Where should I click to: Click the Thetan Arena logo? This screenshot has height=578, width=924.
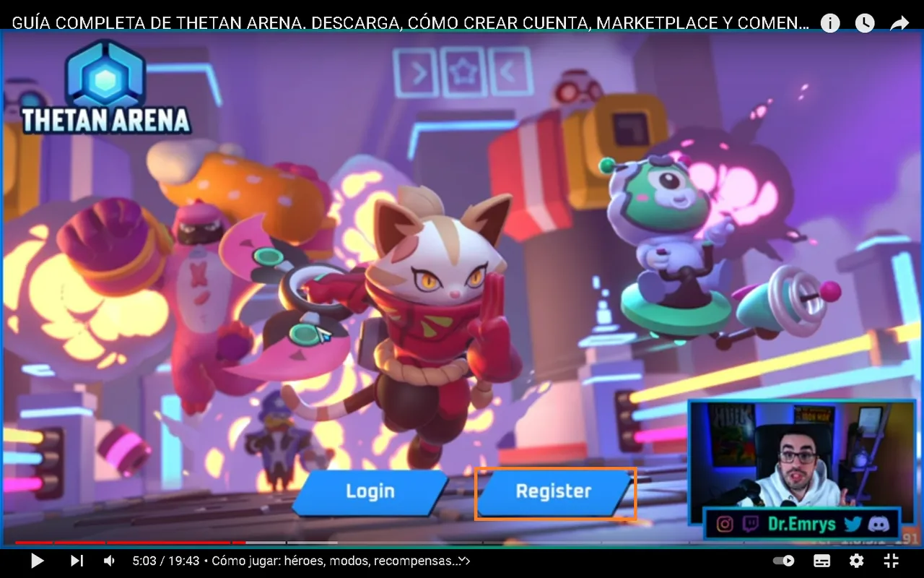click(105, 88)
